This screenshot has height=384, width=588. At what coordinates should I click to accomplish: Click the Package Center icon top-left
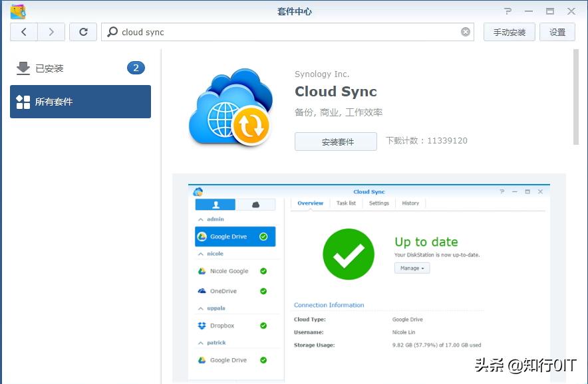click(x=18, y=11)
